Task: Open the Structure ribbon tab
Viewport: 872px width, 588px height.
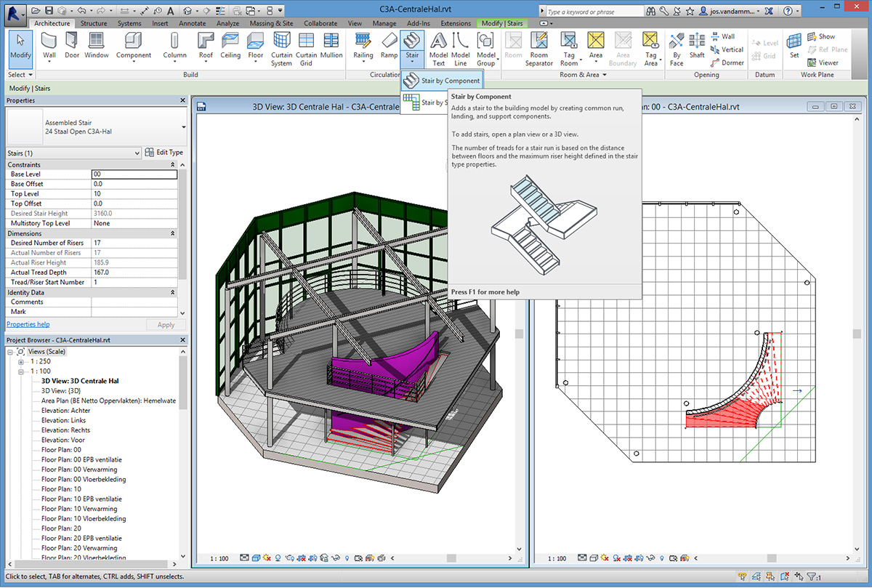Action: point(94,23)
